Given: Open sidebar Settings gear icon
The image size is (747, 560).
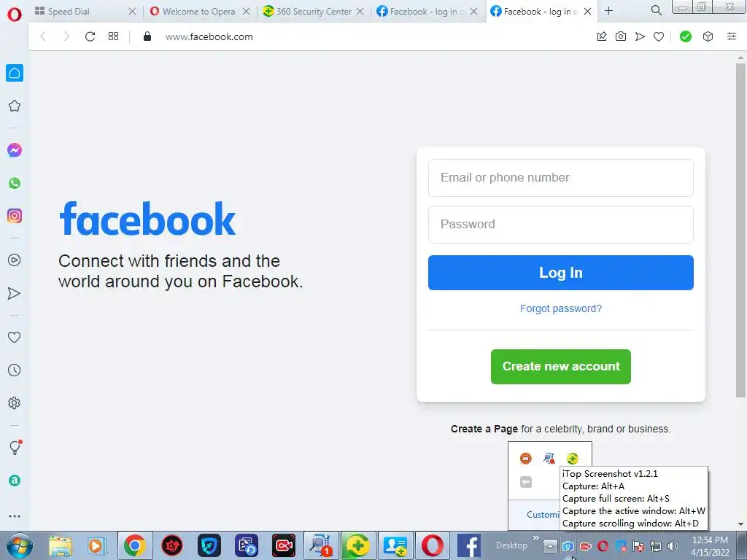Looking at the screenshot, I should pyautogui.click(x=15, y=402).
